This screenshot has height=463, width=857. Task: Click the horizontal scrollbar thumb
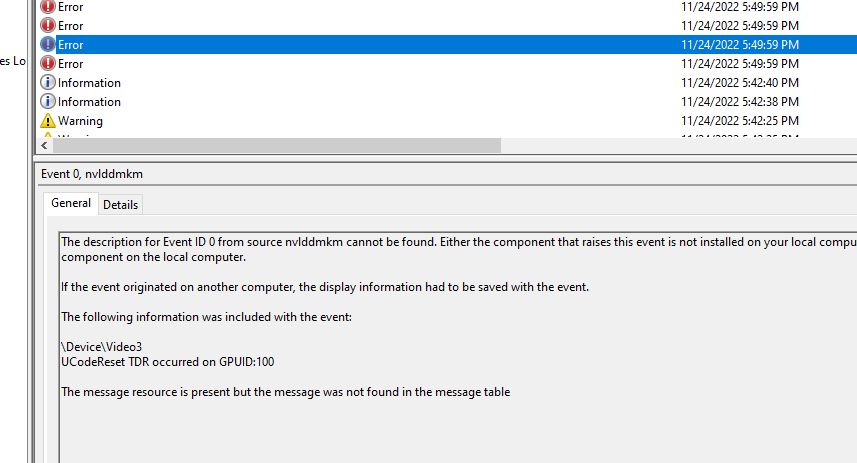point(277,145)
